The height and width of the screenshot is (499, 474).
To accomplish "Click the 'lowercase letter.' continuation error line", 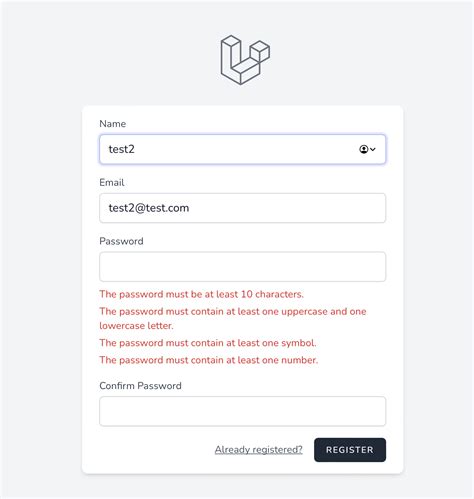I will [136, 326].
